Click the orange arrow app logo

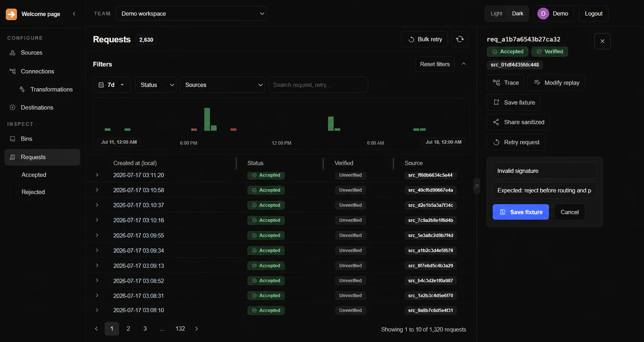11,14
